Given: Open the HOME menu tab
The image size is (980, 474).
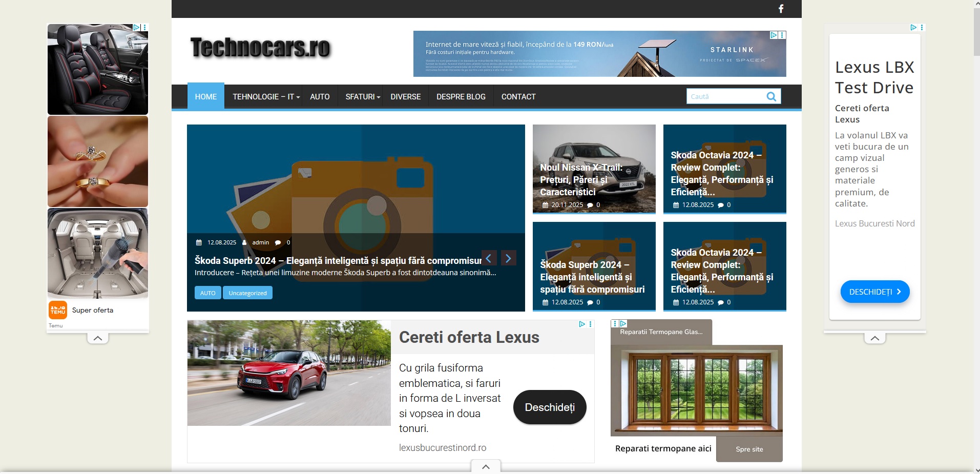Looking at the screenshot, I should 206,96.
